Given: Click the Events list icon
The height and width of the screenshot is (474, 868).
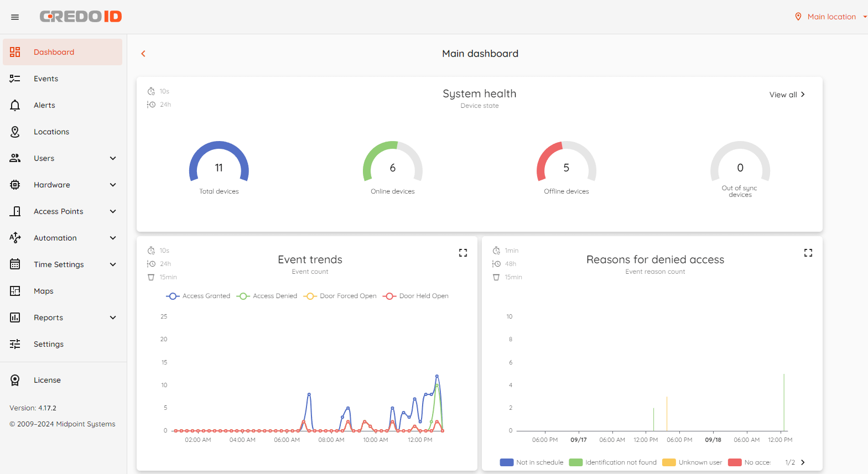Looking at the screenshot, I should click(x=15, y=79).
